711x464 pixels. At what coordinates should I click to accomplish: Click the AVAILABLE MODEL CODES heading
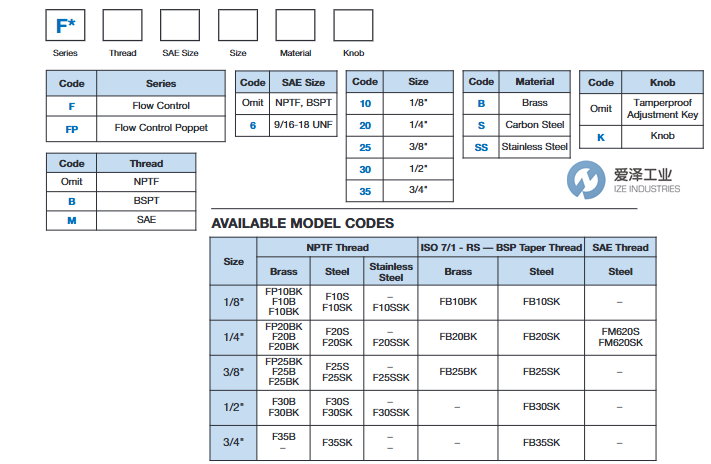tap(302, 223)
